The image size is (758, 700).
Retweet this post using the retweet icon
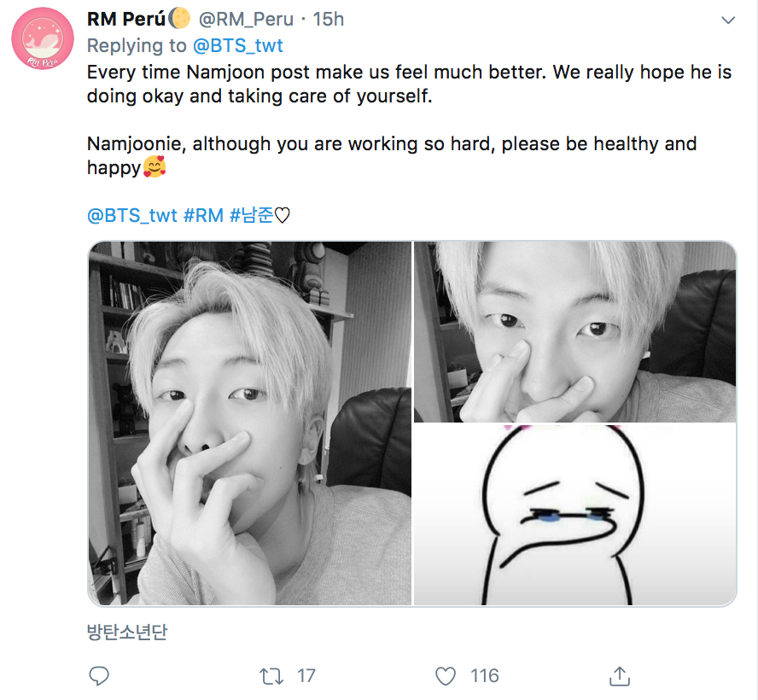coord(271,676)
